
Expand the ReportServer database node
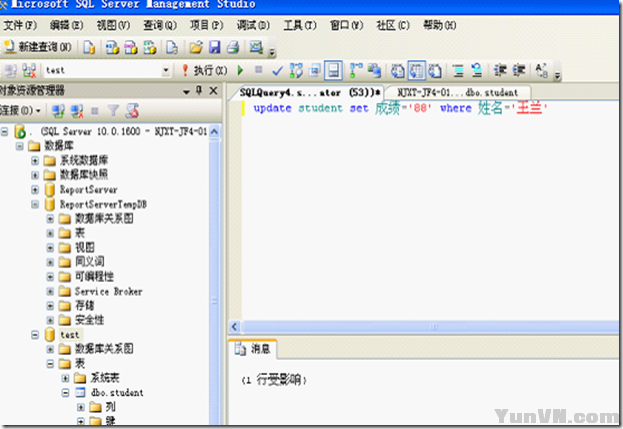(35, 190)
